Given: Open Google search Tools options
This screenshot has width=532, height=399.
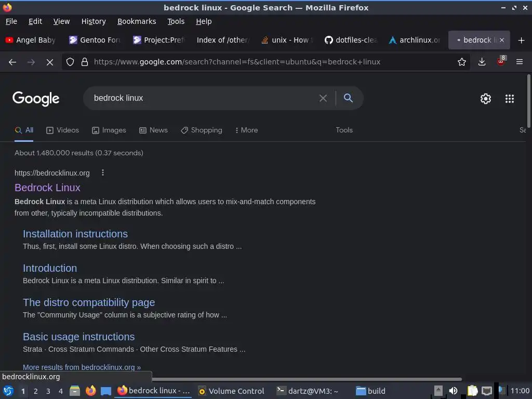Looking at the screenshot, I should (x=344, y=130).
